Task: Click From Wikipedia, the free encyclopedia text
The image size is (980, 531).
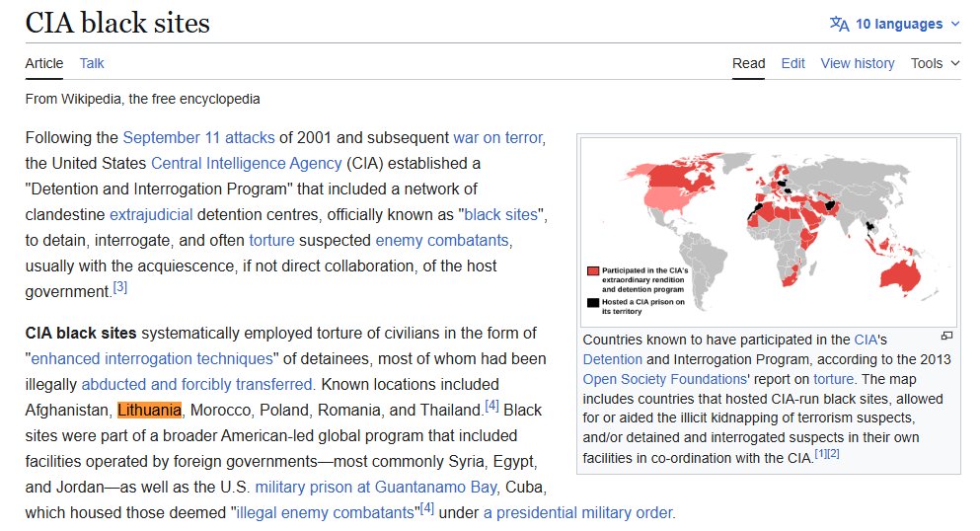Action: 142,99
